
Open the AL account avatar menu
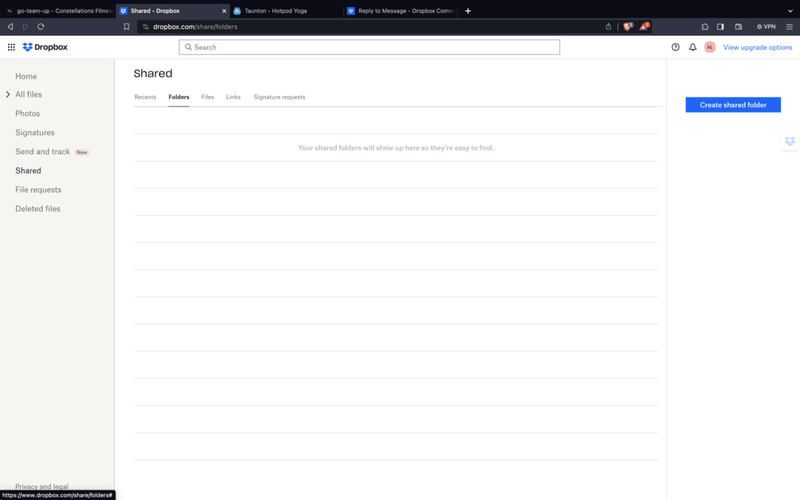[x=710, y=47]
